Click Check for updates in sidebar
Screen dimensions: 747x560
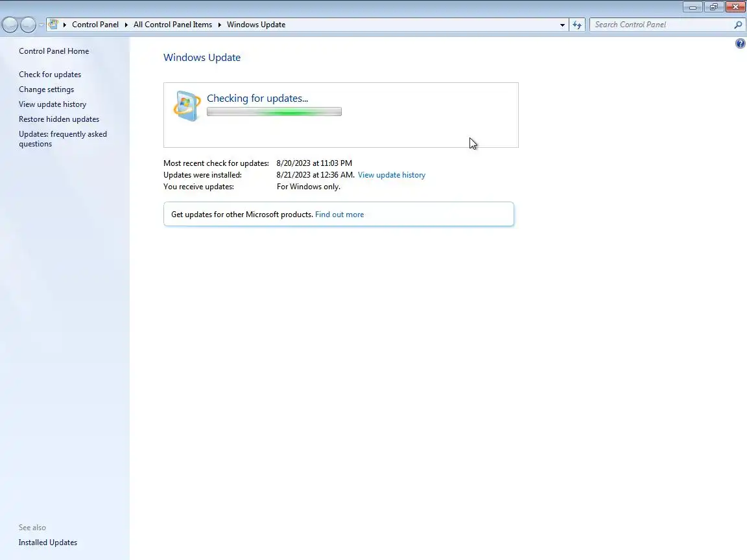50,75
